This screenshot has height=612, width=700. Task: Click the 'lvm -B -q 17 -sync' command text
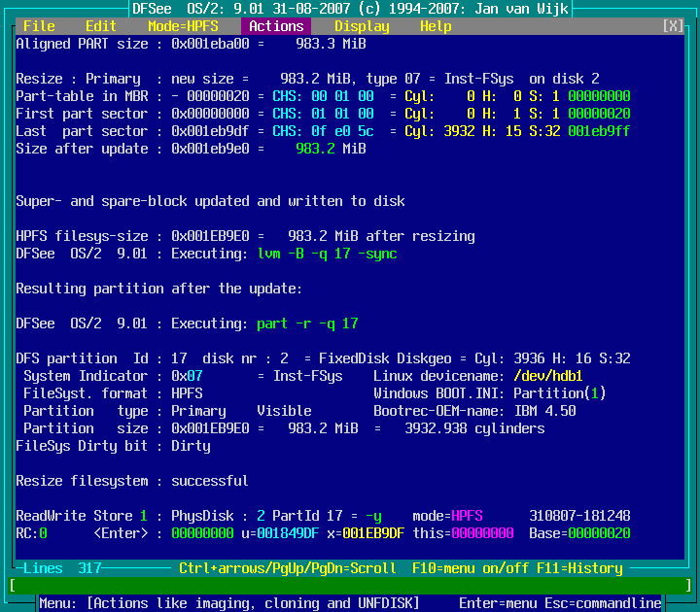point(327,254)
